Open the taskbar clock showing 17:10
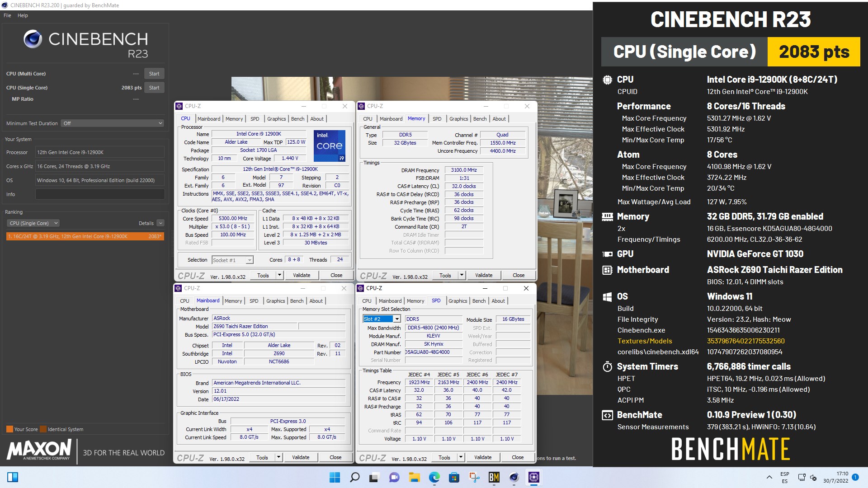 (x=836, y=477)
